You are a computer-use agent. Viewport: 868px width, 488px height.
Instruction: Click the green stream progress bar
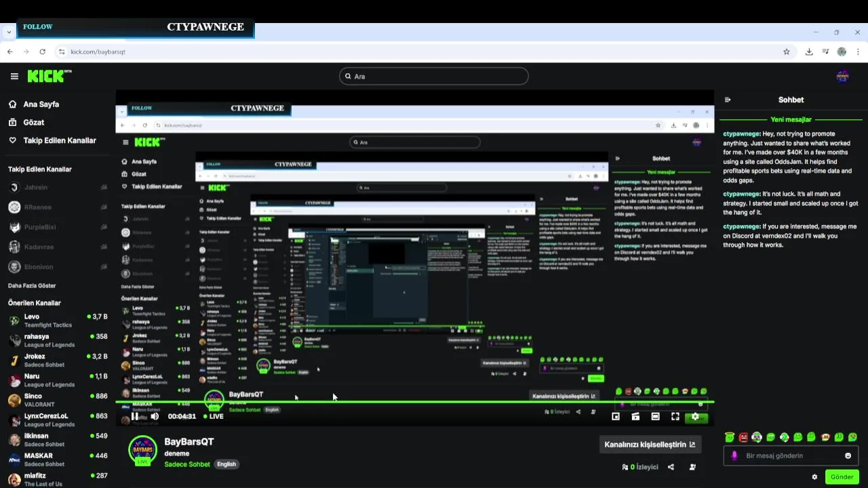pos(414,403)
